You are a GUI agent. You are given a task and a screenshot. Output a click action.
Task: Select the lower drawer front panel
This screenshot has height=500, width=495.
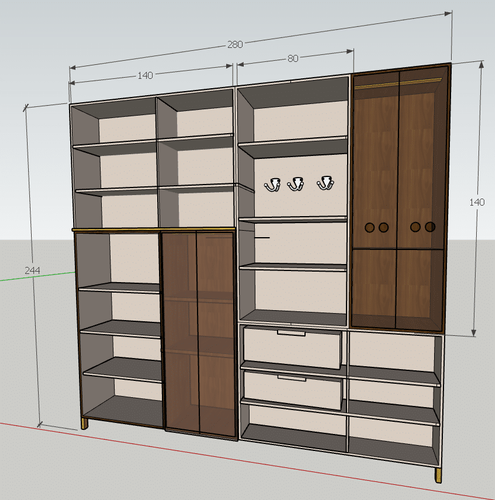click(293, 390)
